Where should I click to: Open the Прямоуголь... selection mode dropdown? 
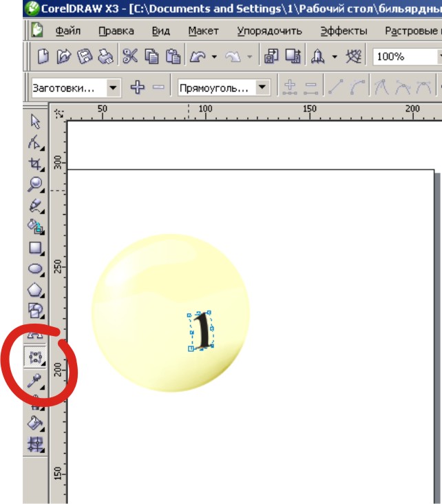pos(262,87)
